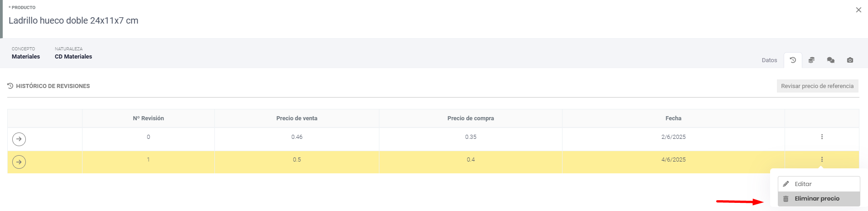
Task: Click the Nº Revisión column header
Action: [x=148, y=118]
